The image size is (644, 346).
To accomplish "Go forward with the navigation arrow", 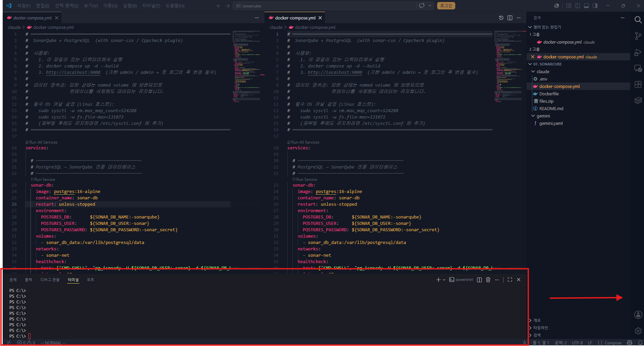I will click(x=228, y=6).
